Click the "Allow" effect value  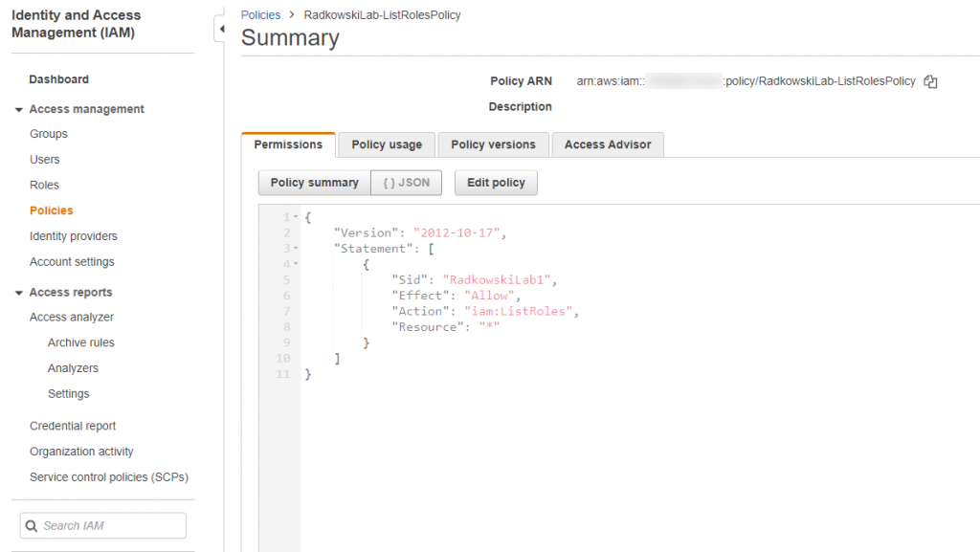pos(489,296)
